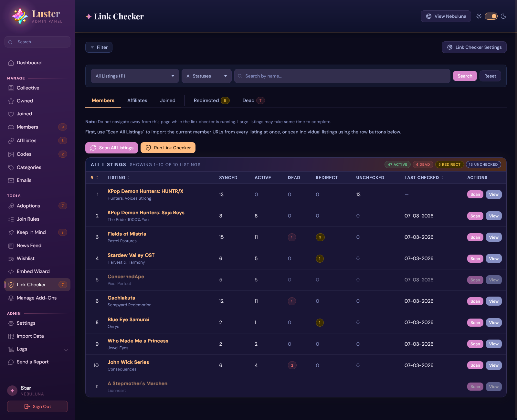Sort by the Listing column arrows
This screenshot has height=420, width=517.
pos(129,178)
